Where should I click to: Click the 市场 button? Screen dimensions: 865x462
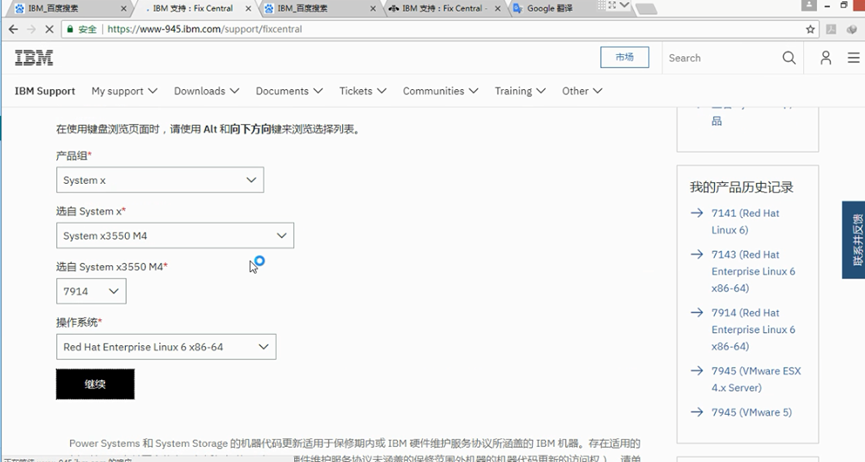point(624,57)
